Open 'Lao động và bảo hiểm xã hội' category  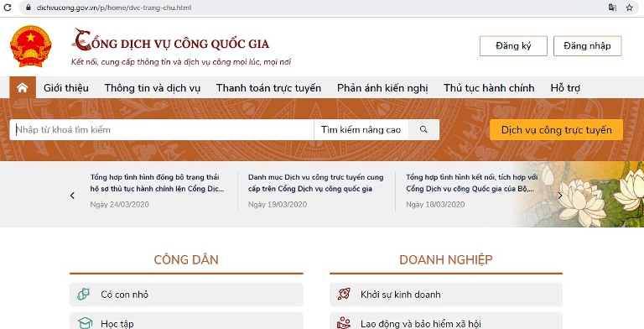(446, 321)
